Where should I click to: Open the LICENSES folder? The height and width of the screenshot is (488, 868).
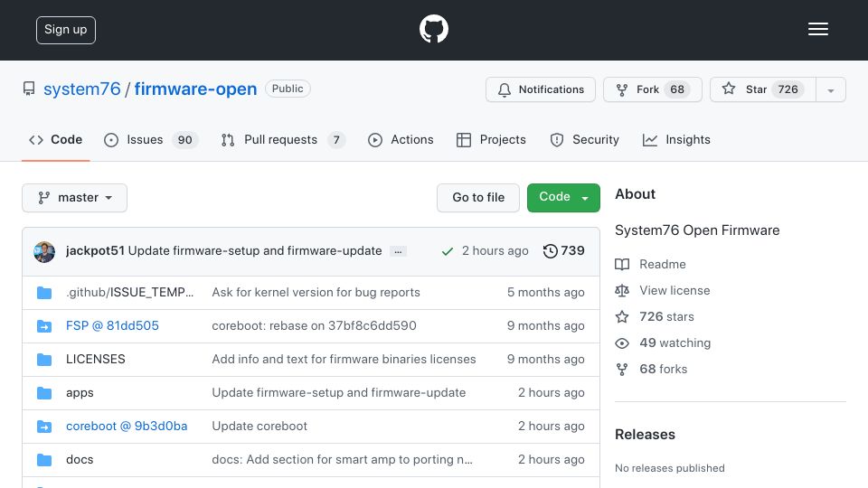(96, 359)
